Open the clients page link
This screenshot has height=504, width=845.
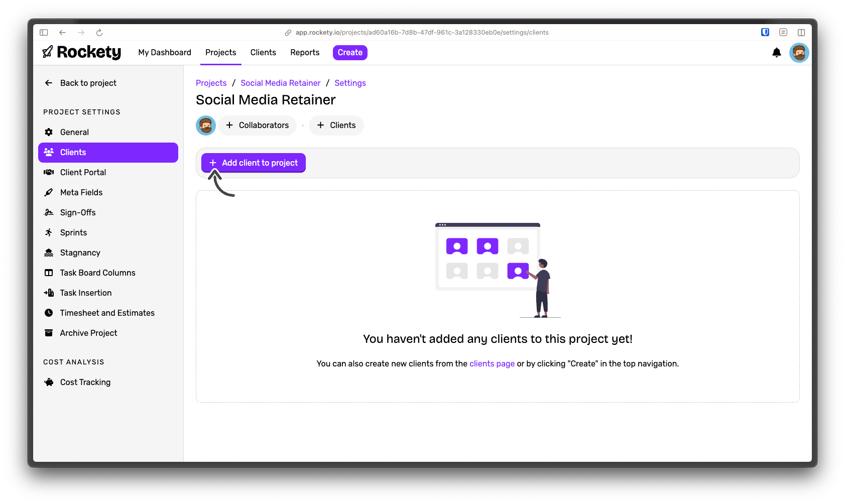pos(492,363)
